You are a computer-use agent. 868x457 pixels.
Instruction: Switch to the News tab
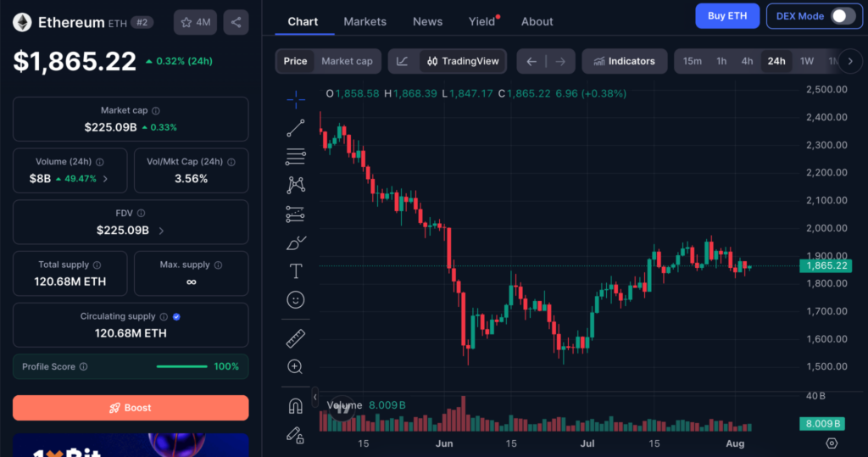point(427,21)
